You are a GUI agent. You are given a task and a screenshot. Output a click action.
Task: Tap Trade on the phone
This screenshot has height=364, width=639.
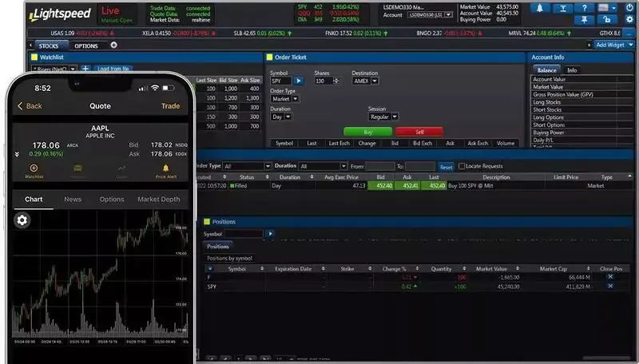coord(170,106)
